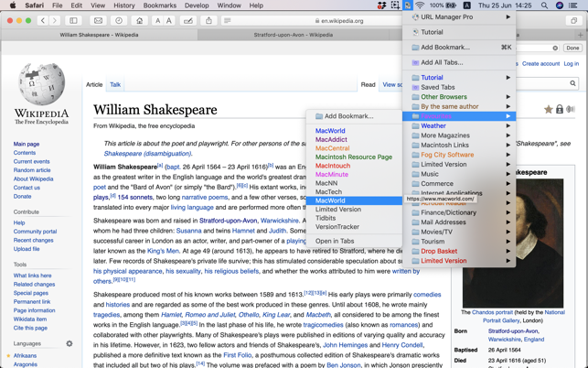This screenshot has width=588, height=368.
Task: Switch to the Talk tab on Wikipedia
Action: click(x=115, y=84)
